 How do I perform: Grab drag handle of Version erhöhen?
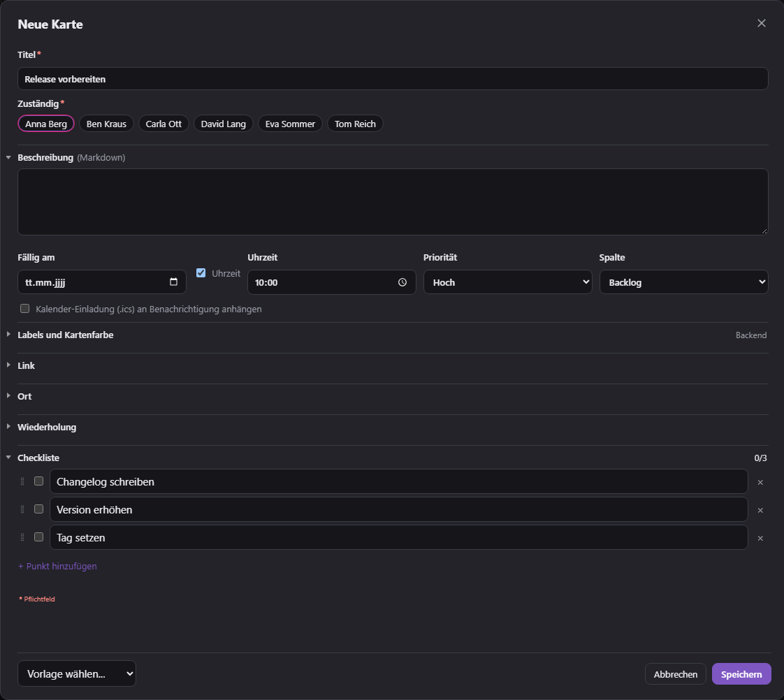(22, 509)
